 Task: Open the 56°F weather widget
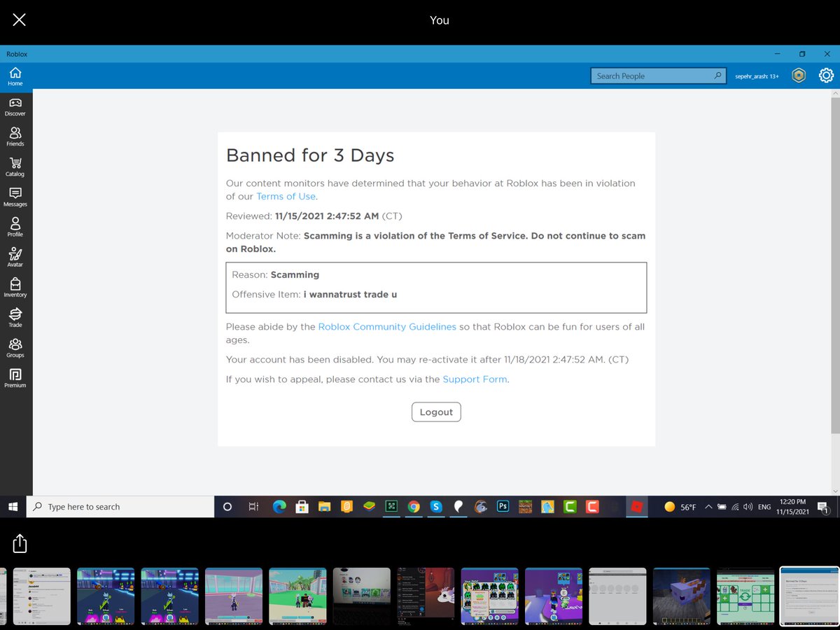click(x=679, y=506)
